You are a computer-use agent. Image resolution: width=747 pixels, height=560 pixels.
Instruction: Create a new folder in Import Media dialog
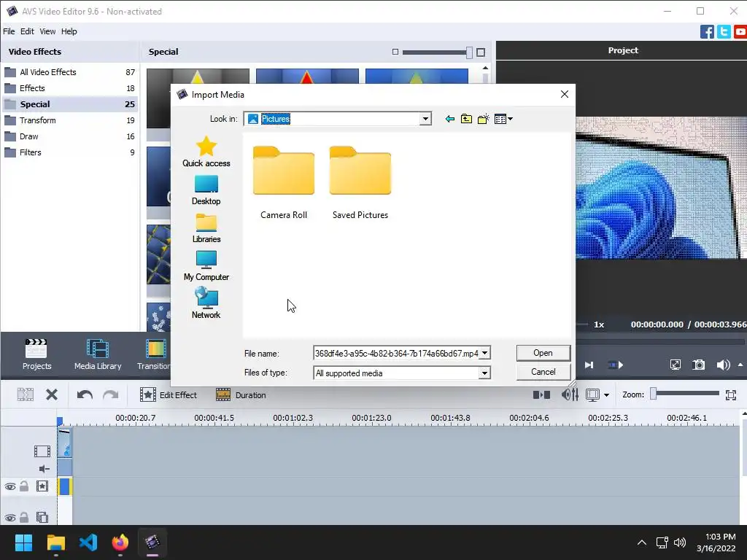[x=483, y=119]
